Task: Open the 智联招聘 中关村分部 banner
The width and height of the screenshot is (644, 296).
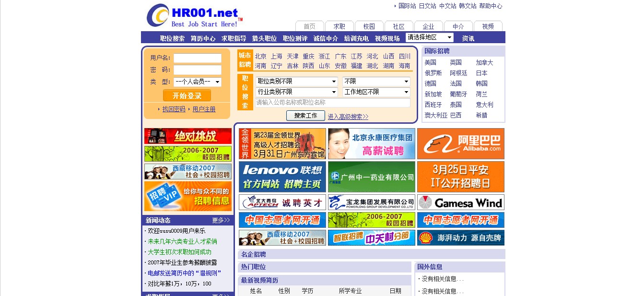Action: 372,237
